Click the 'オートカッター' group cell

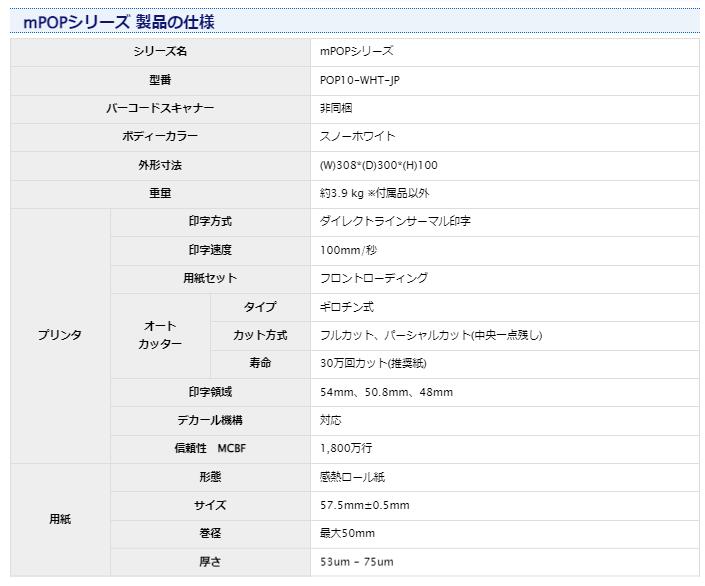pyautogui.click(x=161, y=335)
